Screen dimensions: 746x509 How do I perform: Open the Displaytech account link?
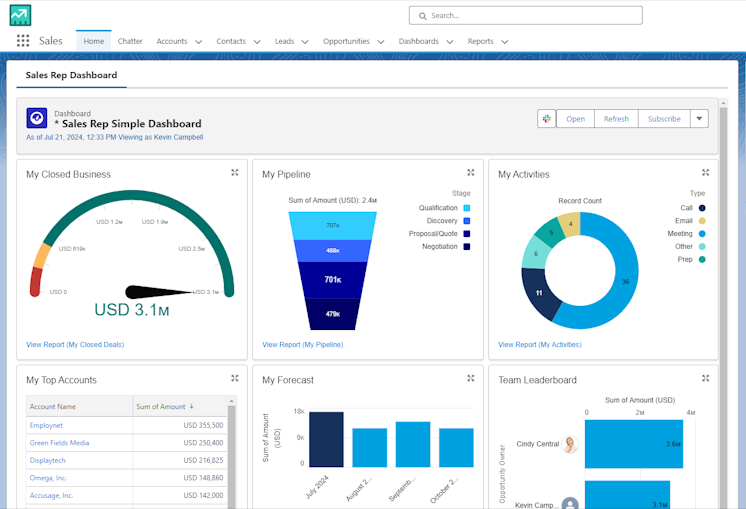tap(48, 460)
